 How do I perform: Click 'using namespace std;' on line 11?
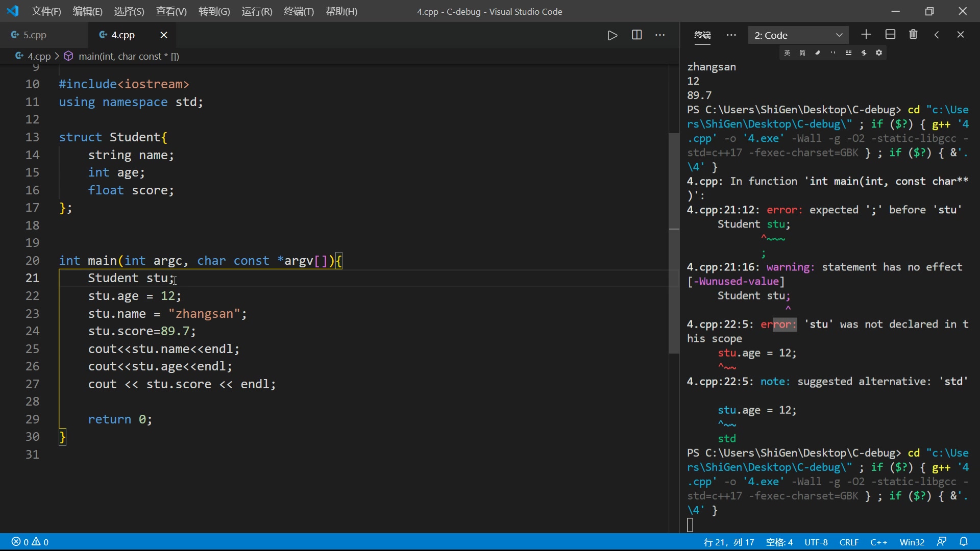[x=131, y=102]
